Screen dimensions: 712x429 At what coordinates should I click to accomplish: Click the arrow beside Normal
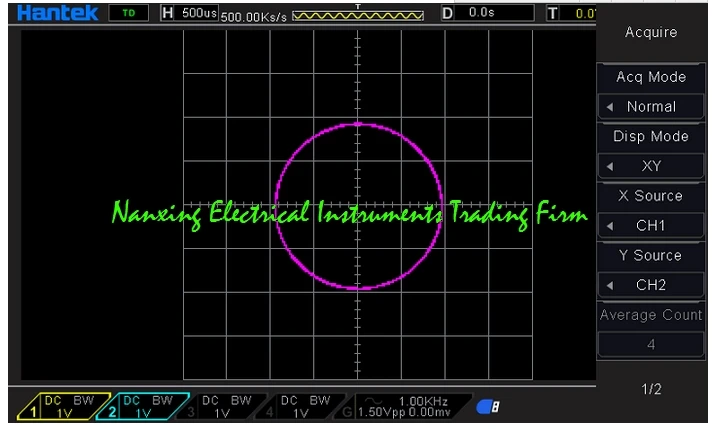coord(610,107)
